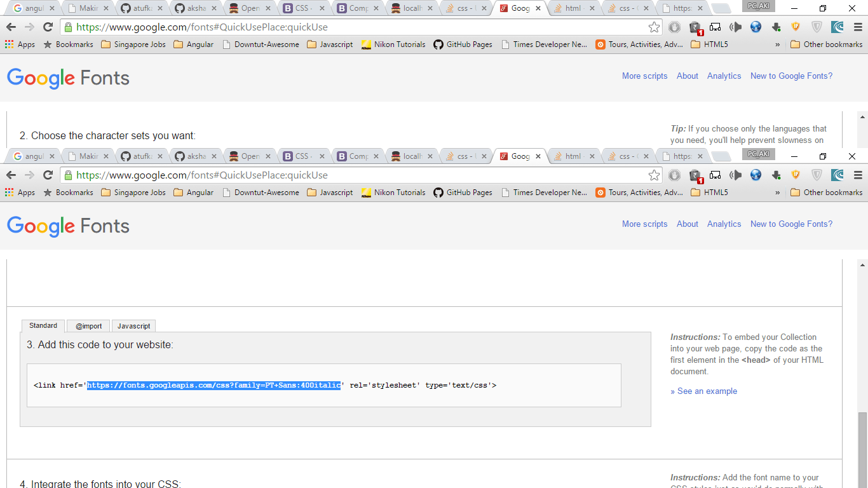Open Nikon Tutorials bookmark in lower window
The width and height of the screenshot is (868, 488).
393,193
